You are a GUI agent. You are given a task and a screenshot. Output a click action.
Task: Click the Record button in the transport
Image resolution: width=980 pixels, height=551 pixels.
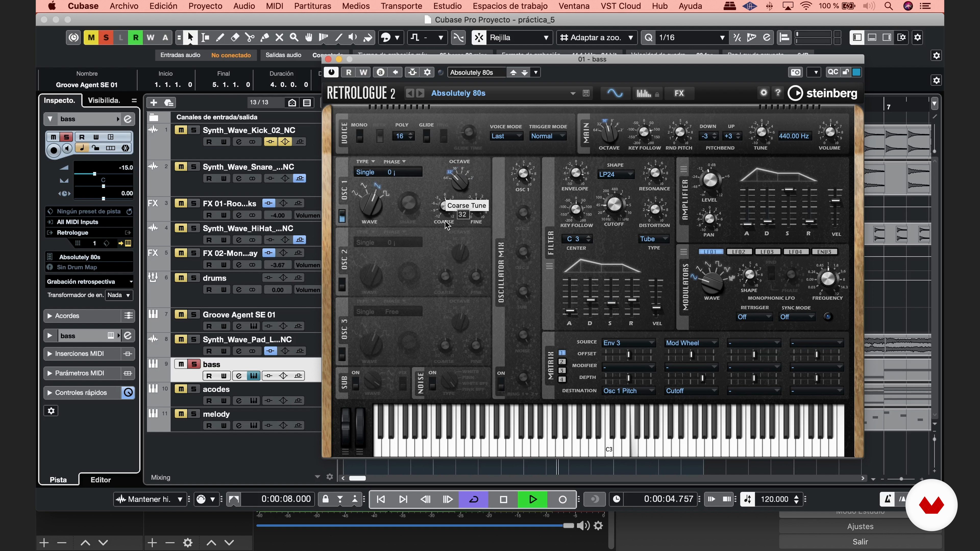click(x=562, y=499)
